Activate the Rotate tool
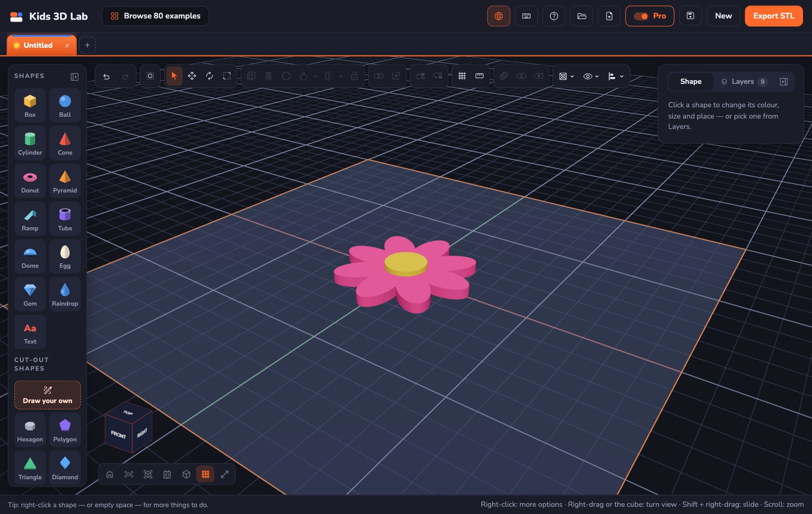Viewport: 812px width, 514px height. (209, 76)
